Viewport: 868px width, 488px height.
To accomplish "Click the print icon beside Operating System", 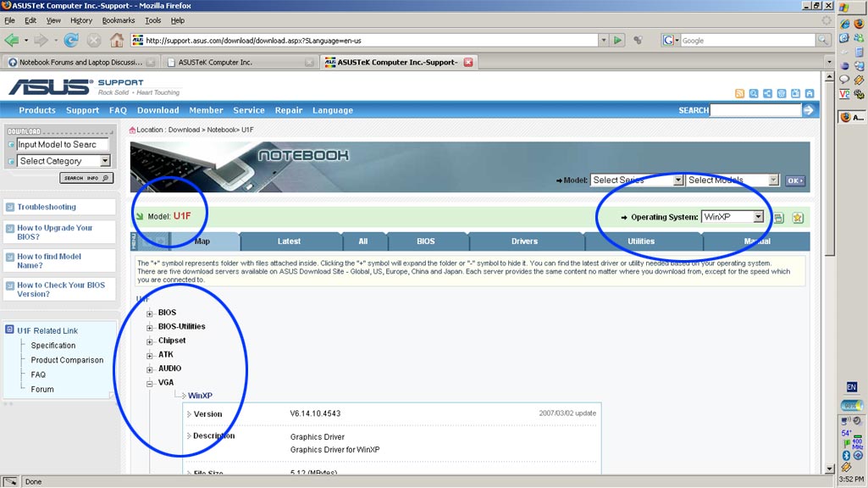I will pyautogui.click(x=779, y=218).
